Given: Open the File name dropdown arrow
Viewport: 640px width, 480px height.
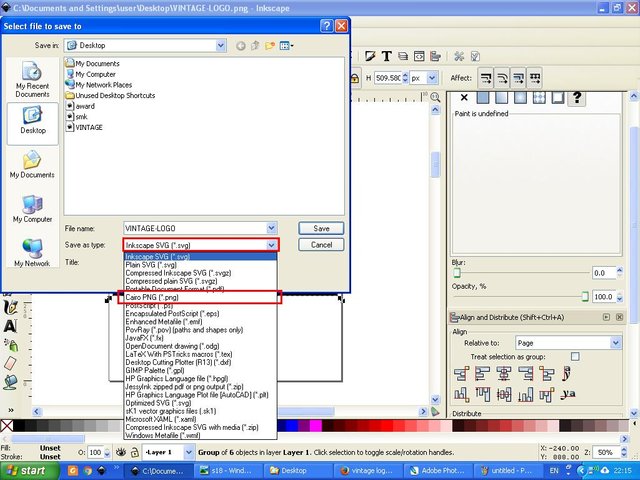Looking at the screenshot, I should point(271,228).
